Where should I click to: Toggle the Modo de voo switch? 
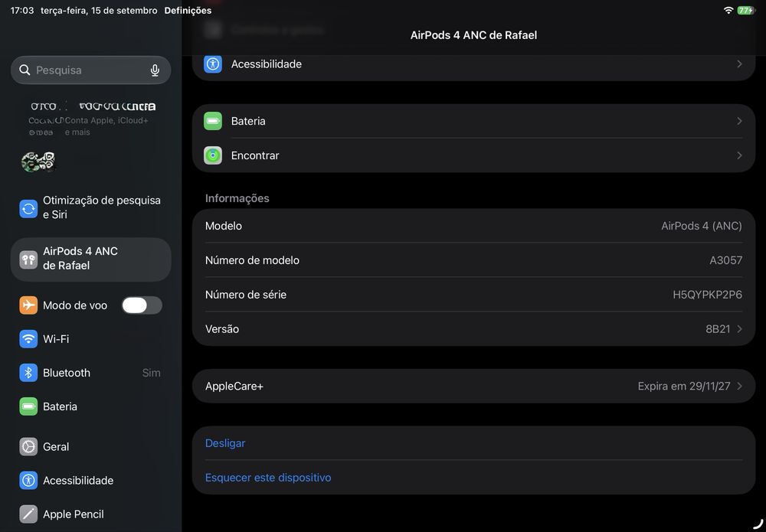point(142,305)
